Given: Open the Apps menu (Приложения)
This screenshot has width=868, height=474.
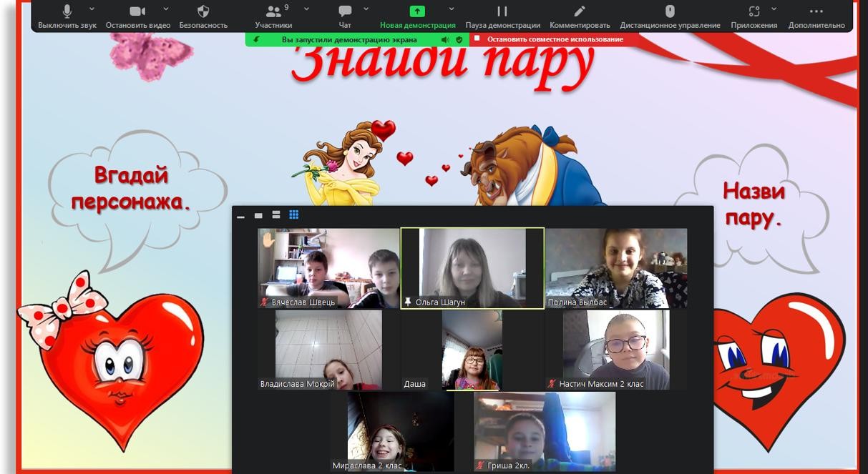Looking at the screenshot, I should (754, 11).
